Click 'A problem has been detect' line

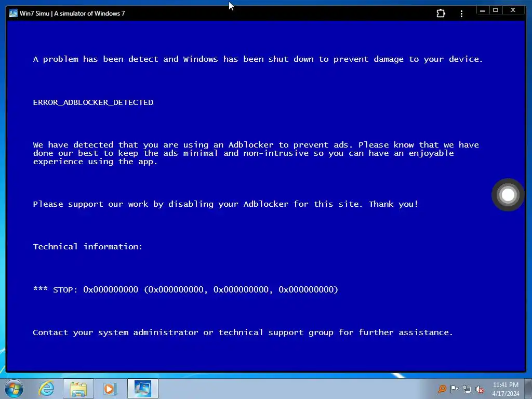click(258, 59)
